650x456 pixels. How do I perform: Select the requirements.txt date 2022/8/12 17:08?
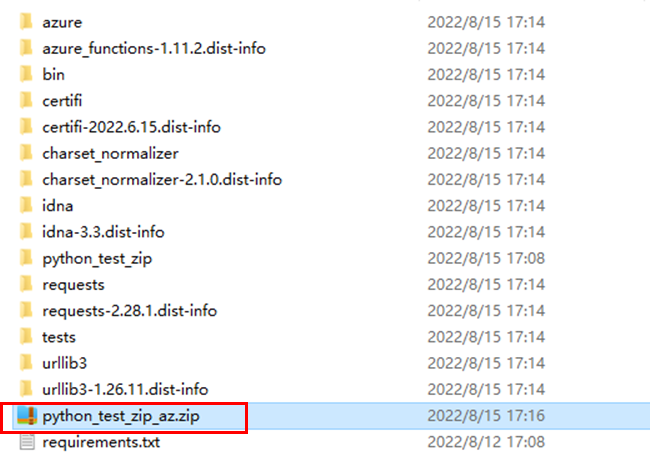(x=486, y=442)
